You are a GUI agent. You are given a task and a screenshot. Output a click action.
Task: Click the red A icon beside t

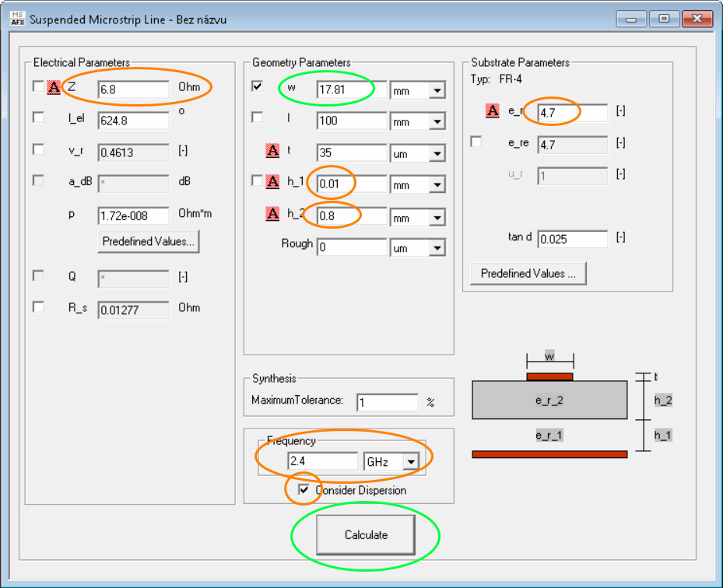(x=272, y=151)
